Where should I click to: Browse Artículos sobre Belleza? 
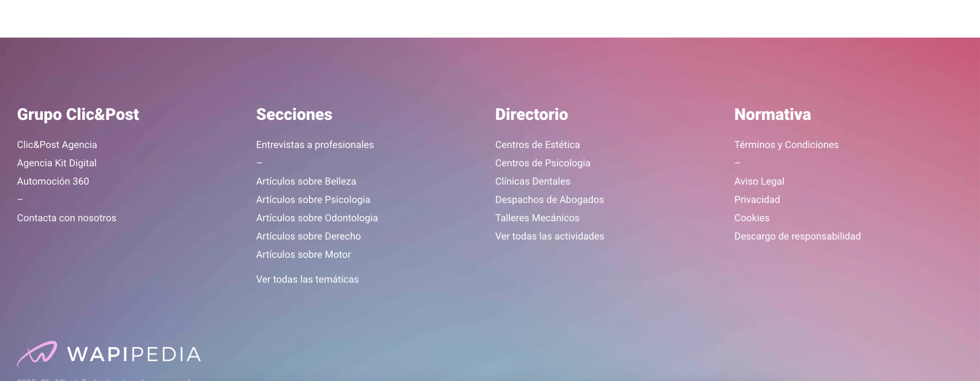coord(306,181)
